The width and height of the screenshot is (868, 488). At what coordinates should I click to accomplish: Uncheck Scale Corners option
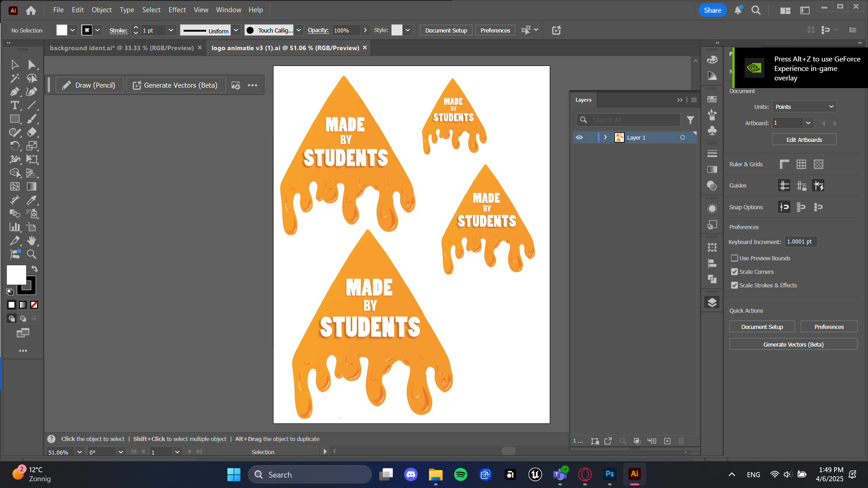click(x=734, y=272)
